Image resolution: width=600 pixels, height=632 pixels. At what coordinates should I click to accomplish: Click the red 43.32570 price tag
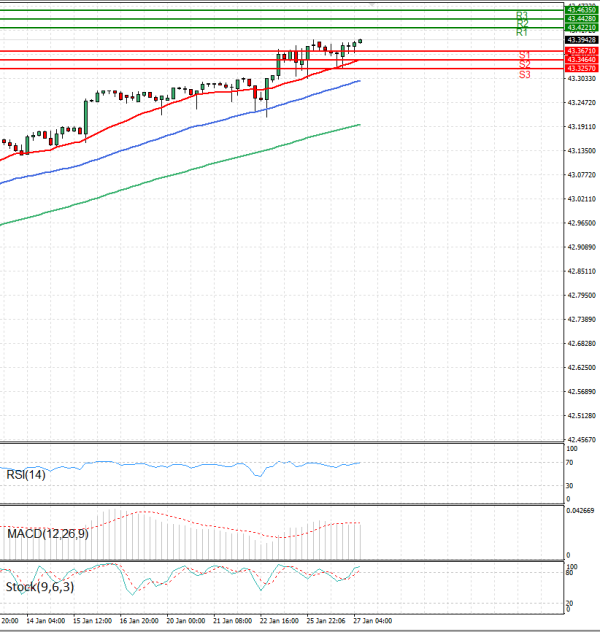point(581,68)
